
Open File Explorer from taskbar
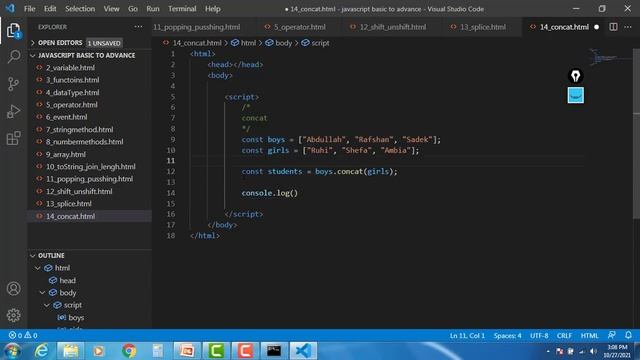71,351
